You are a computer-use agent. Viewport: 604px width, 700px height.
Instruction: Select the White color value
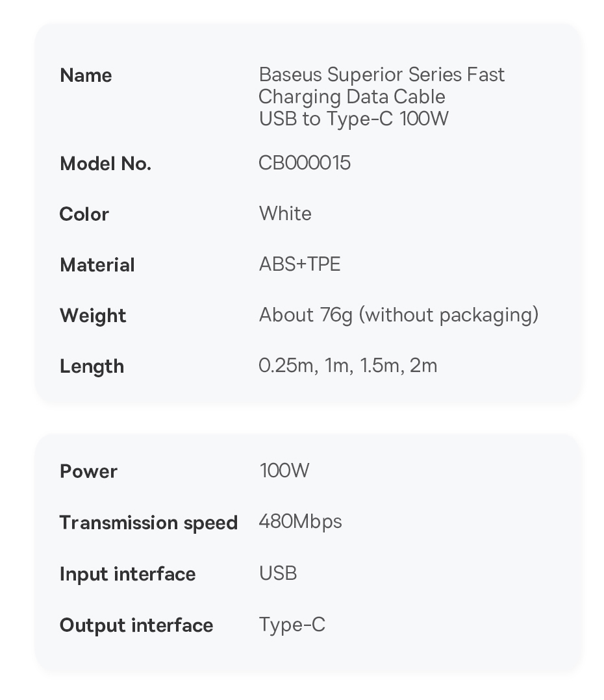coord(285,214)
